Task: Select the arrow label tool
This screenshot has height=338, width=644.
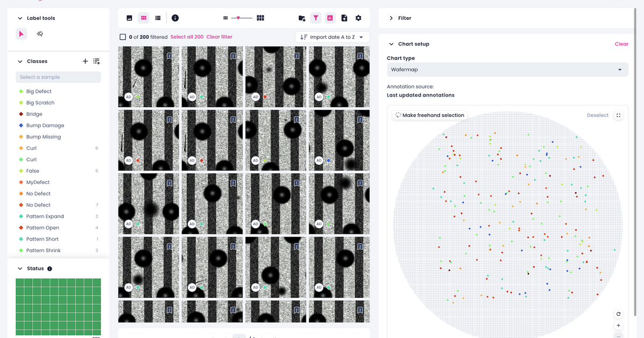Action: (x=21, y=33)
